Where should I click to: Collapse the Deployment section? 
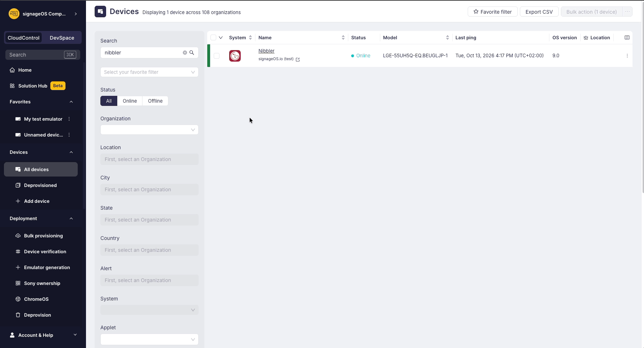pyautogui.click(x=71, y=218)
